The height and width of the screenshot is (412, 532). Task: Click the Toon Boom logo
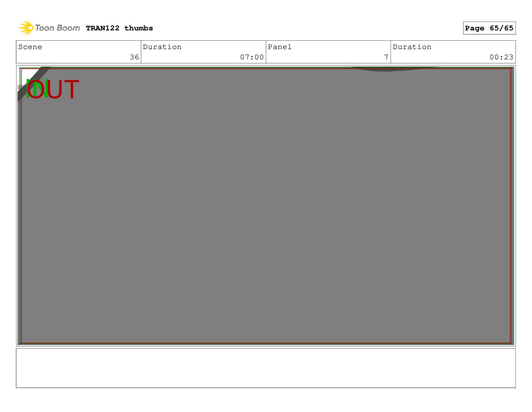click(x=48, y=28)
